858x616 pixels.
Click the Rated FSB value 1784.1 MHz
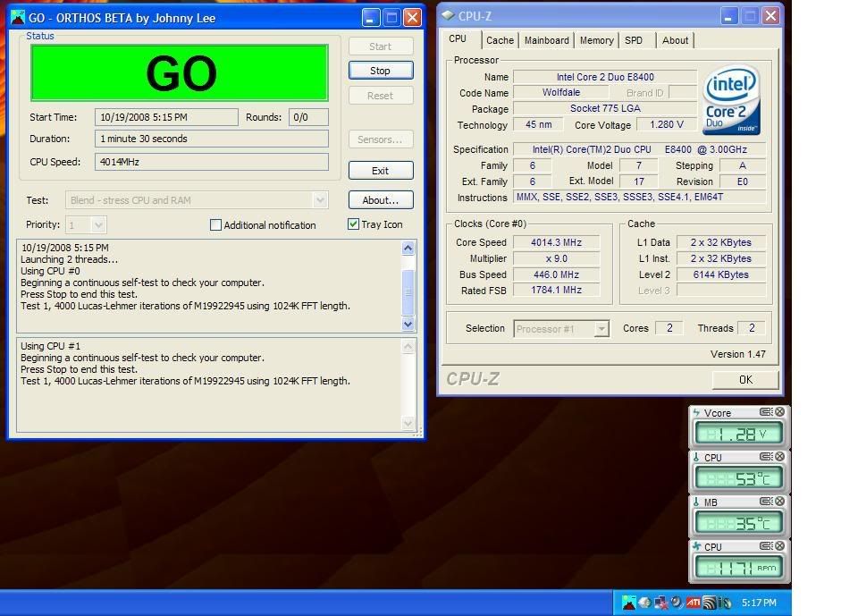pos(556,291)
